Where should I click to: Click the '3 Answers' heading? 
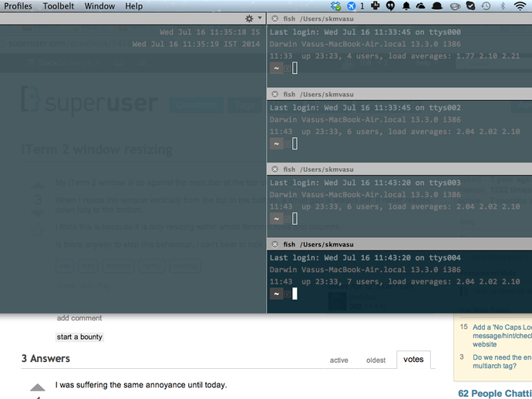pos(45,359)
